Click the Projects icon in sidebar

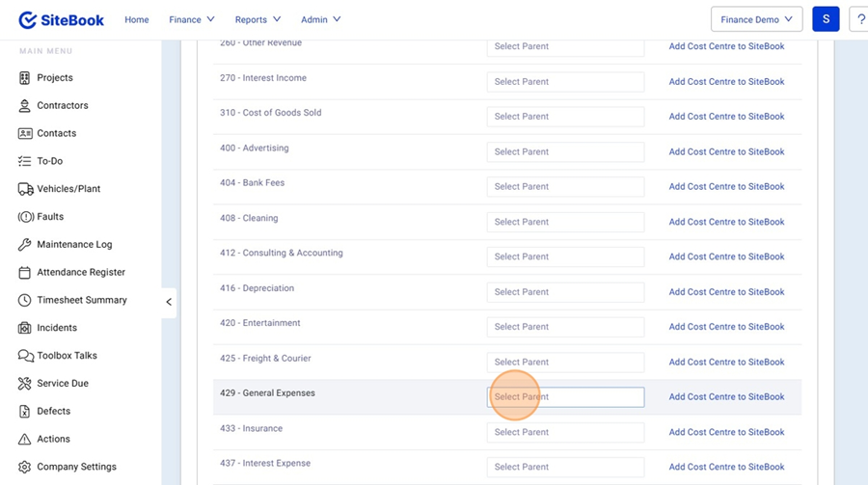click(x=25, y=78)
